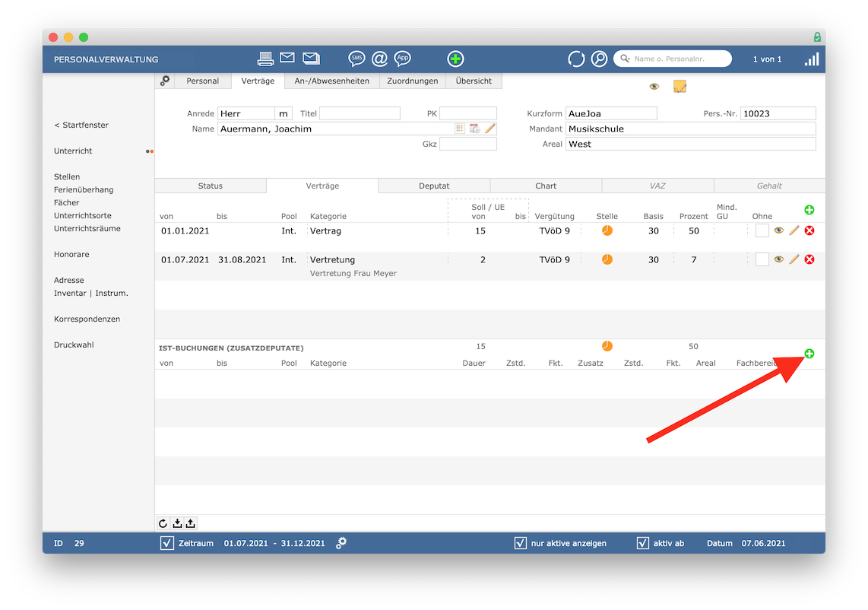Image resolution: width=868 pixels, height=610 pixels.
Task: Open the SMS message icon
Action: click(356, 58)
